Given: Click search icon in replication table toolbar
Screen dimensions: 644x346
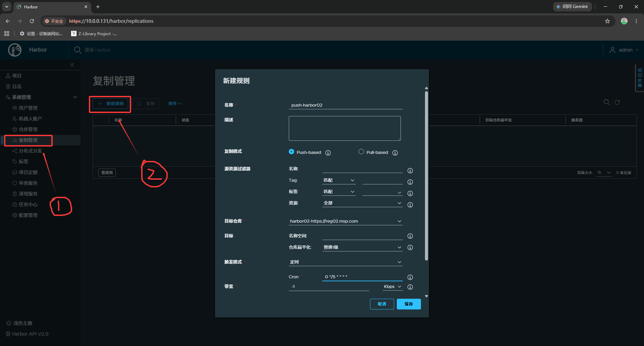Looking at the screenshot, I should [606, 102].
